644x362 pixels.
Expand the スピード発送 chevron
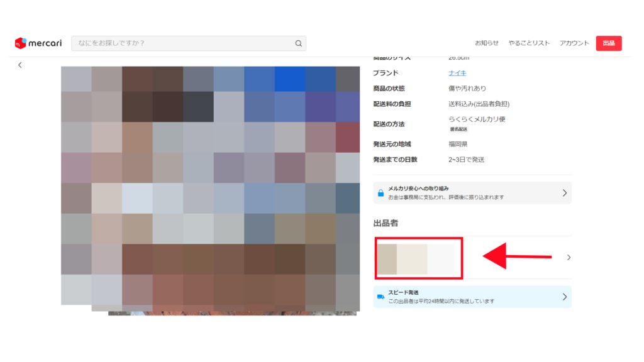click(564, 297)
